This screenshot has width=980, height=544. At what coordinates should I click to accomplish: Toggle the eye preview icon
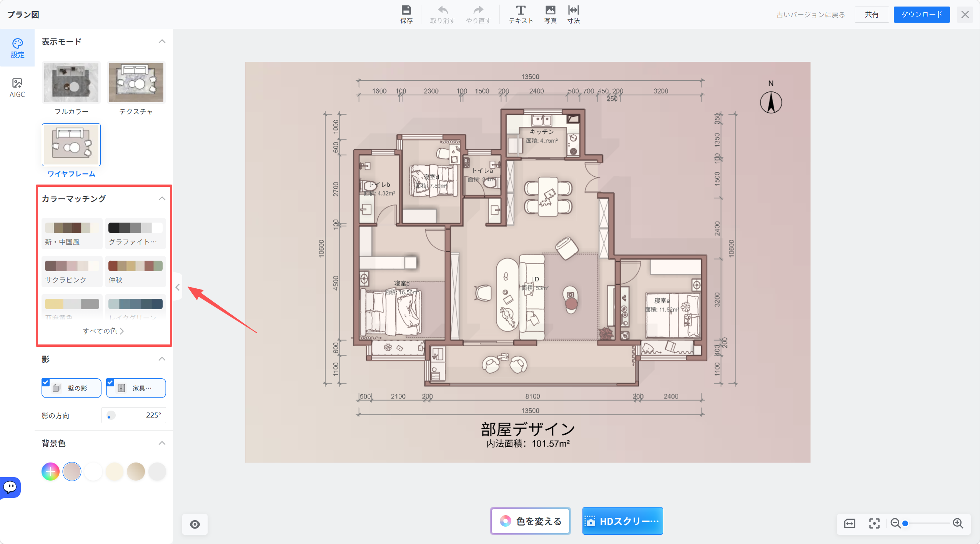(x=195, y=524)
